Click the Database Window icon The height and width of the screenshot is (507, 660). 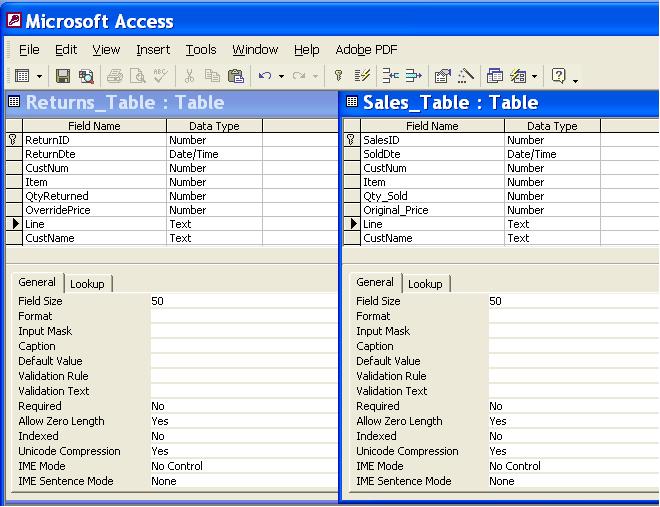[x=495, y=76]
